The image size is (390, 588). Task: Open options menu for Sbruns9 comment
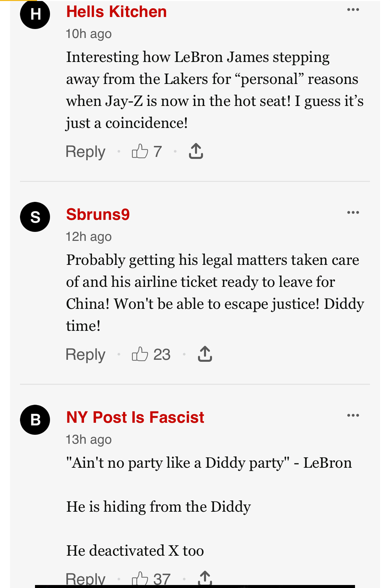[353, 213]
